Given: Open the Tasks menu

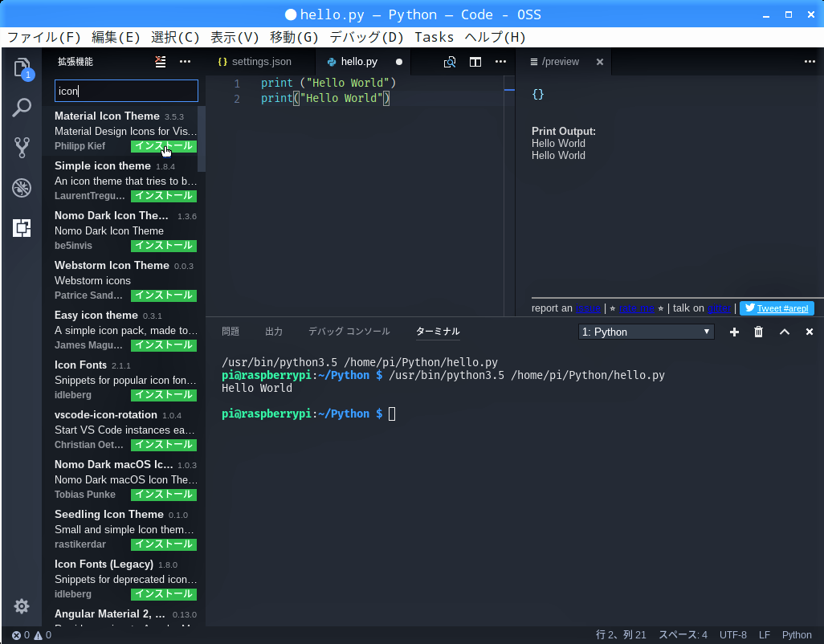Looking at the screenshot, I should click(434, 37).
